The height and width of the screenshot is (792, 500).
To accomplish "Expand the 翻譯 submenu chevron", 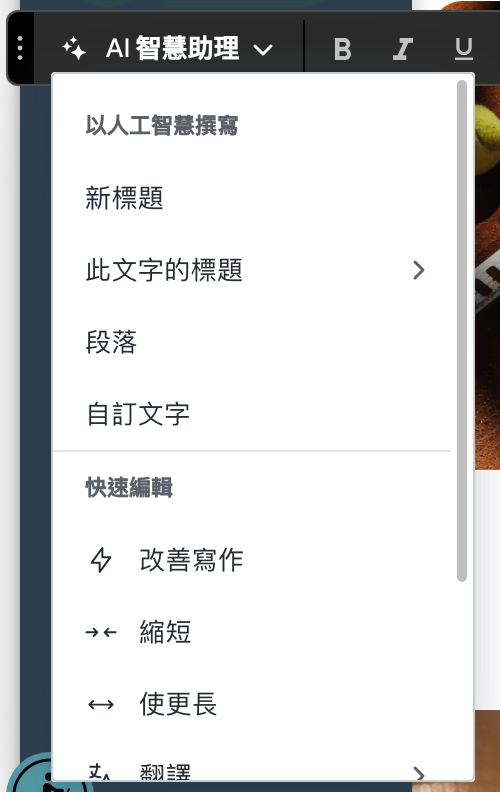I will 419,773.
